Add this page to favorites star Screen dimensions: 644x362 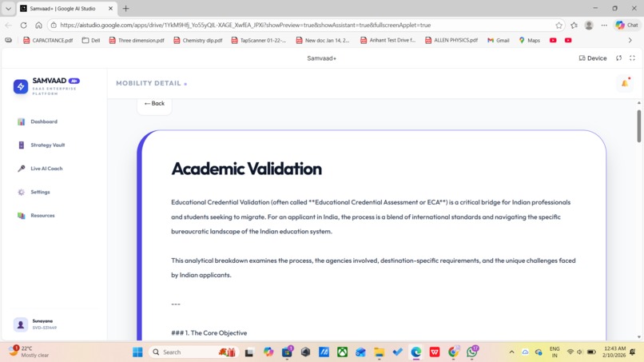point(559,25)
